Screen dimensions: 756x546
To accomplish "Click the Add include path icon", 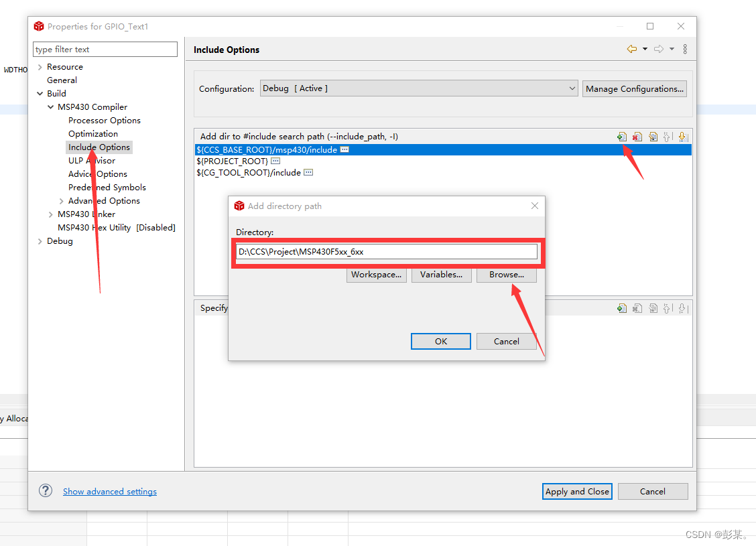I will click(x=621, y=137).
